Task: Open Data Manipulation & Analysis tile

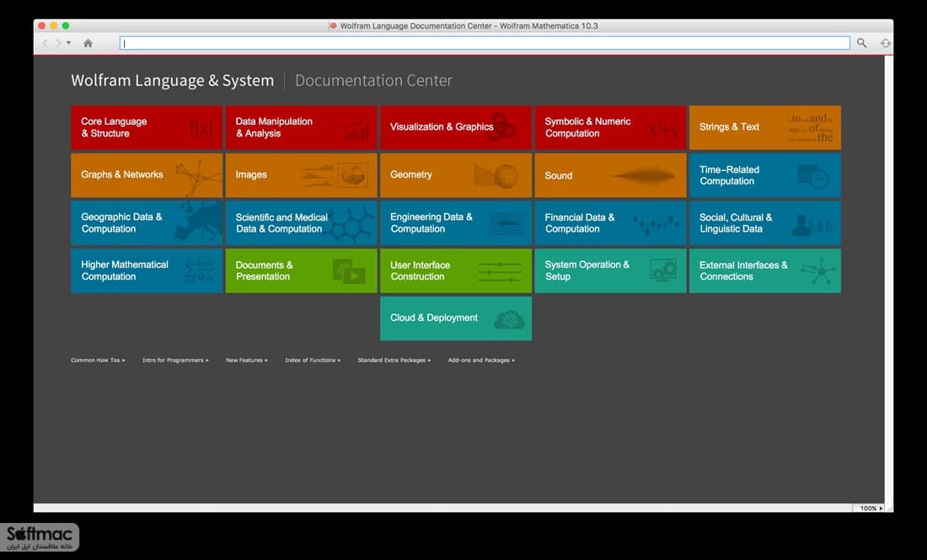Action: (301, 128)
